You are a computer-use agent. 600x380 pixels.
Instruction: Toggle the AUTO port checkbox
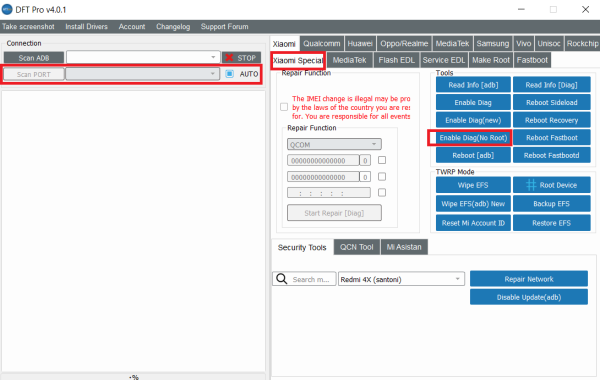229,74
